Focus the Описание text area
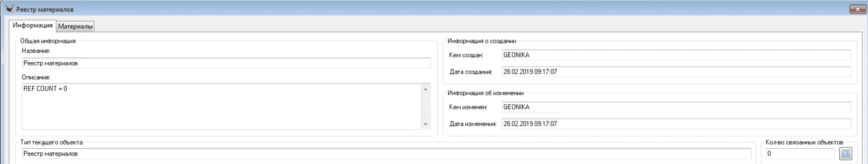The height and width of the screenshot is (164, 868). pyautogui.click(x=221, y=106)
